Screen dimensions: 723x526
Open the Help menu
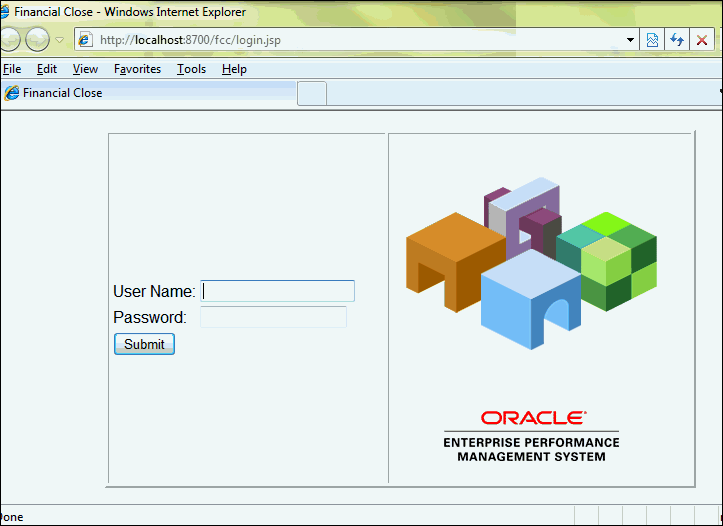(234, 69)
